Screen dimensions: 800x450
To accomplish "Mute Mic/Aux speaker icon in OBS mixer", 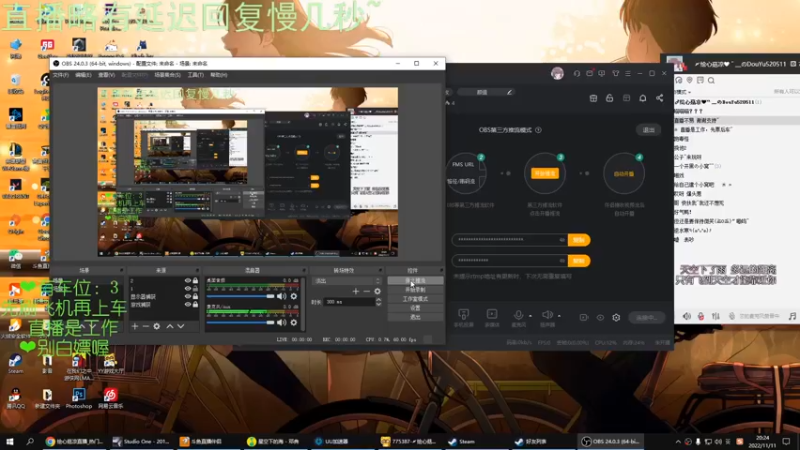I will point(281,322).
